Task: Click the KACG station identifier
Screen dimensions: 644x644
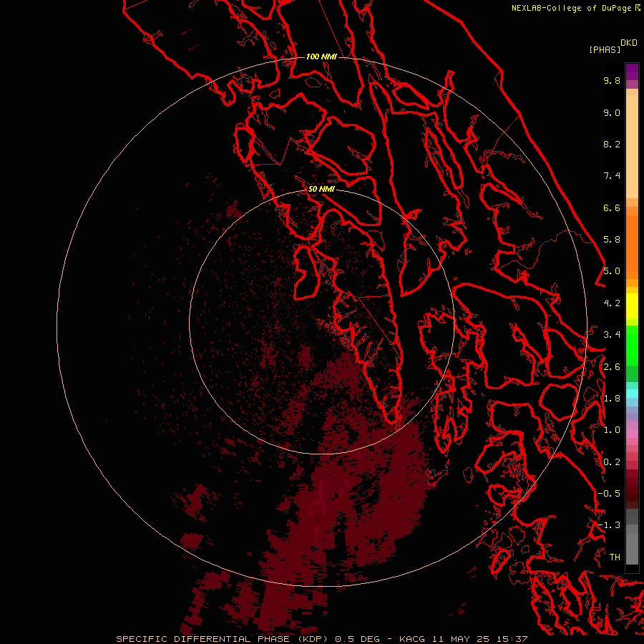Action: 412,639
